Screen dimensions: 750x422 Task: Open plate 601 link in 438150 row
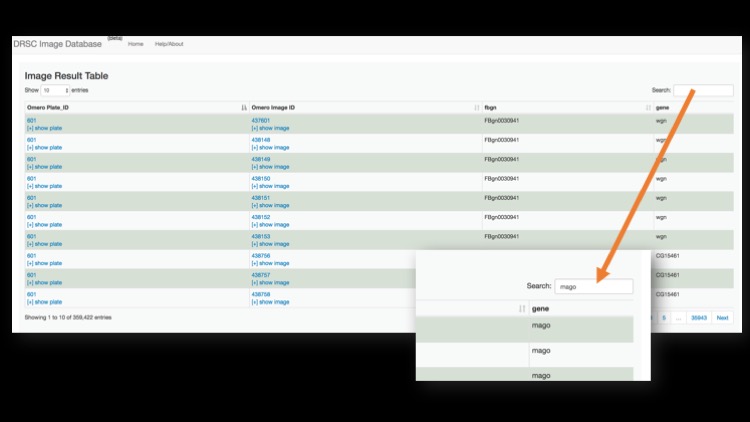coord(32,178)
